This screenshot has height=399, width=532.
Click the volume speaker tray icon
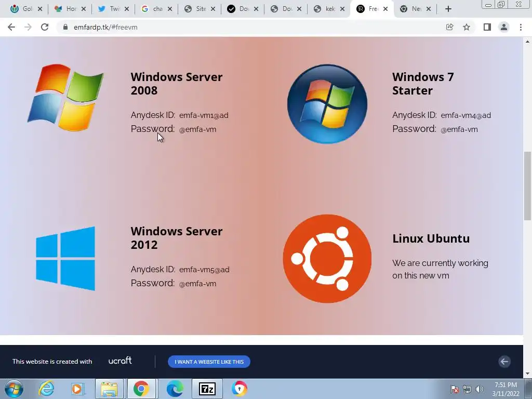click(480, 389)
